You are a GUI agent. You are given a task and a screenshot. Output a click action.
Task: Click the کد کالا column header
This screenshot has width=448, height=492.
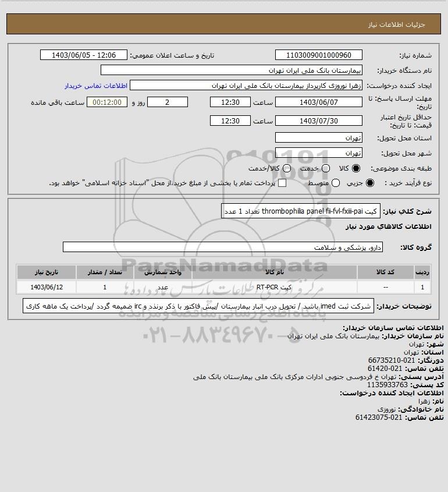click(x=385, y=272)
